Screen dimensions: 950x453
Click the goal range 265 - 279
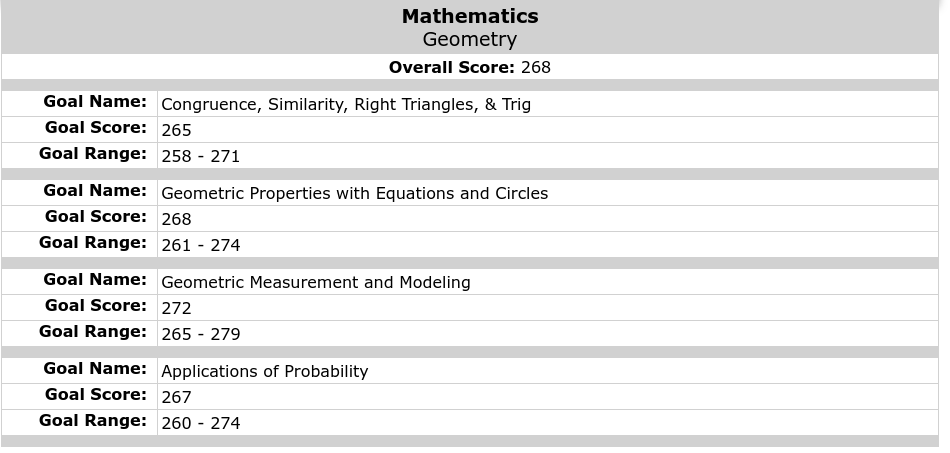[200, 334]
